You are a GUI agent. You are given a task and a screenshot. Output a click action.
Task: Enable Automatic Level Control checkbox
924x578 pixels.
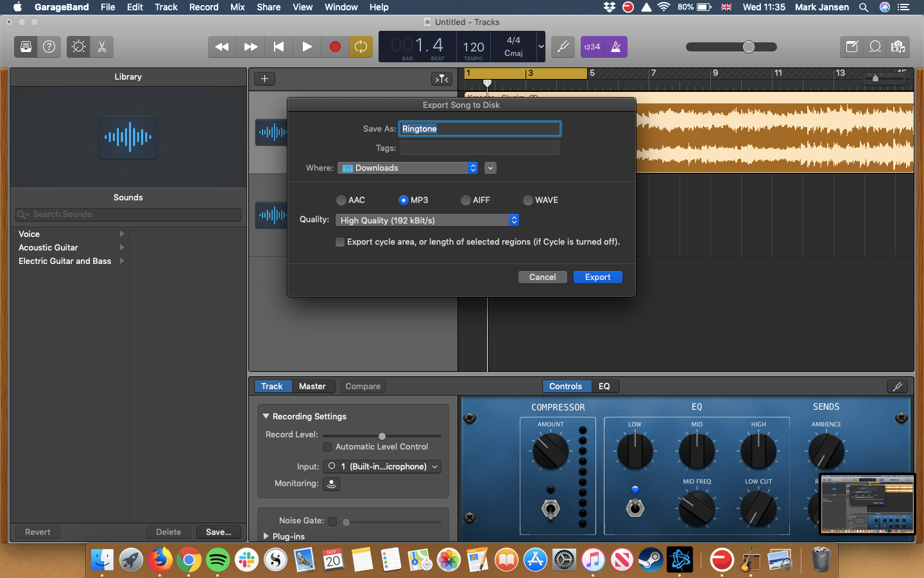pyautogui.click(x=327, y=447)
